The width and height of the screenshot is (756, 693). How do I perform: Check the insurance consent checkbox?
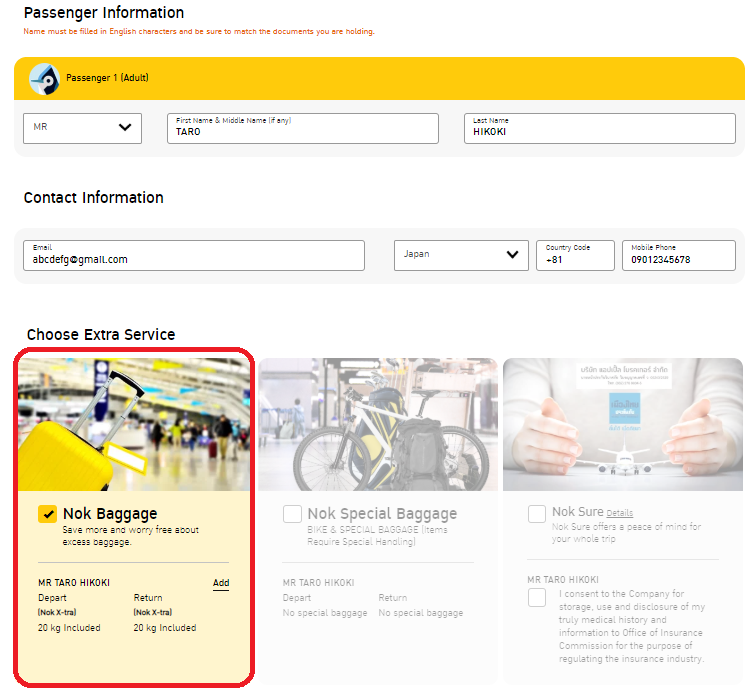tap(537, 598)
